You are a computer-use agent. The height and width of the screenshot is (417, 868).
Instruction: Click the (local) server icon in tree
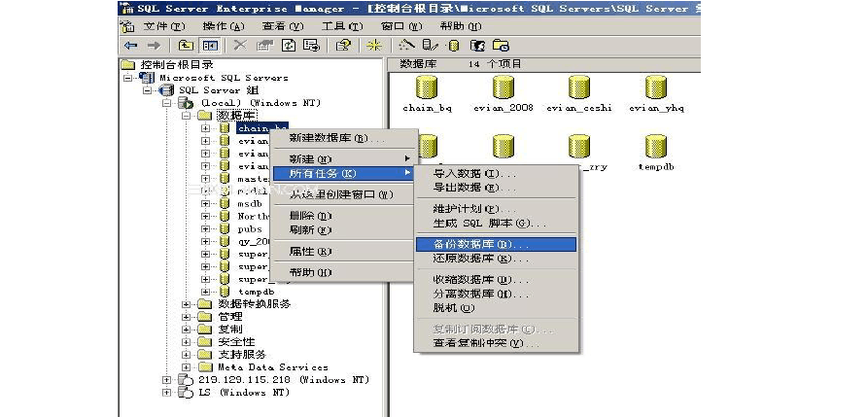tap(186, 103)
